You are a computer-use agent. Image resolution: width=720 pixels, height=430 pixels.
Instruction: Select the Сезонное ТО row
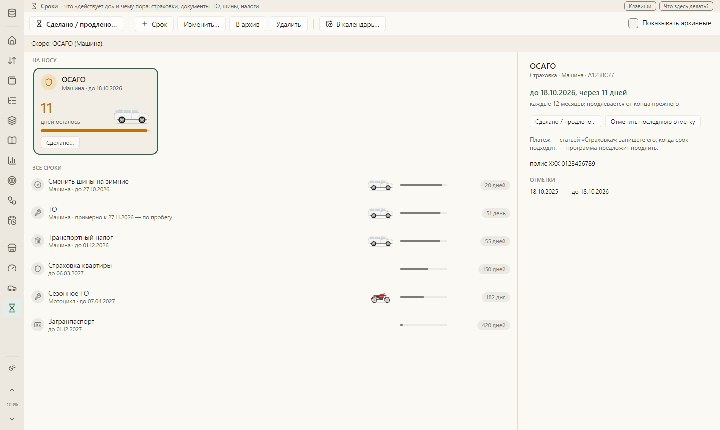click(271, 297)
